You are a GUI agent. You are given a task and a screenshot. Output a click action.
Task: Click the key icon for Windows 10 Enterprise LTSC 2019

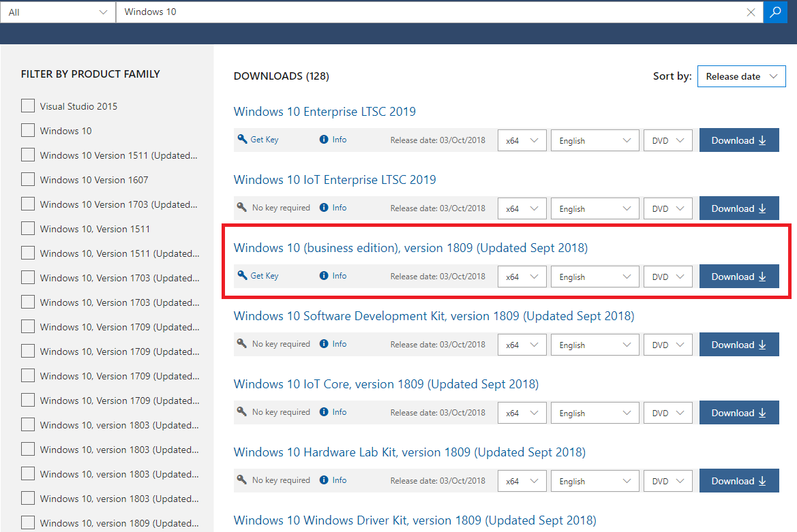click(242, 139)
